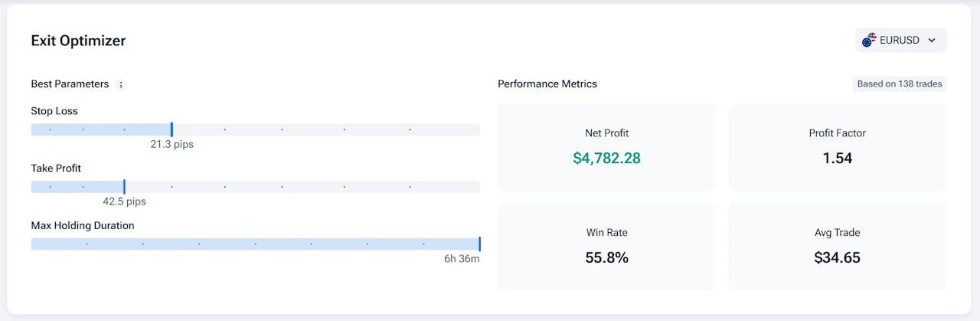
Task: Click the "Stop Loss" label
Action: 54,111
